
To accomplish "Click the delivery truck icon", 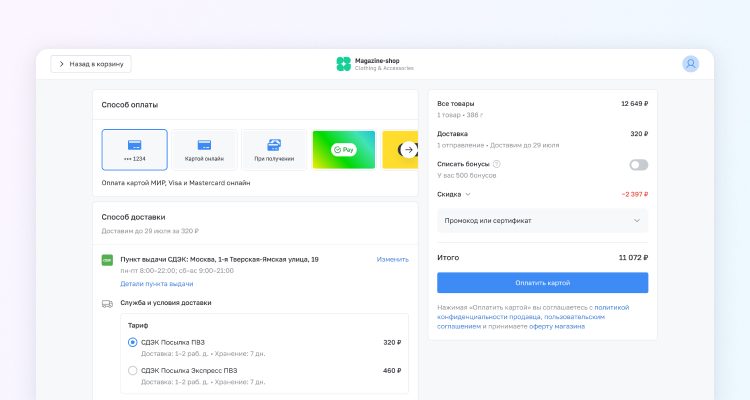I will [x=107, y=304].
